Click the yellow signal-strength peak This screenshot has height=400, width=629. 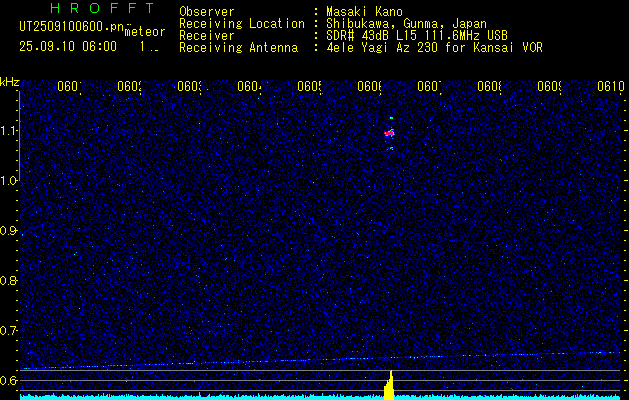389,385
